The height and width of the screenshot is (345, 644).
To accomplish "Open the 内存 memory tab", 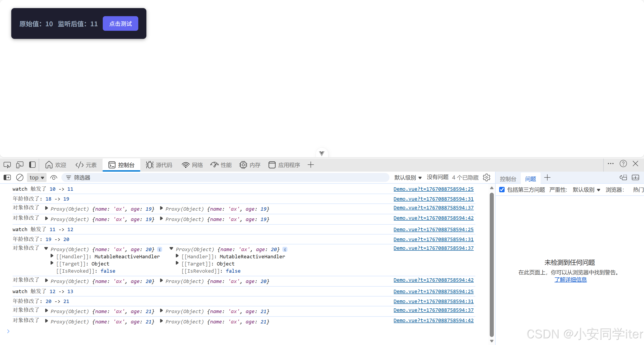I will (250, 165).
